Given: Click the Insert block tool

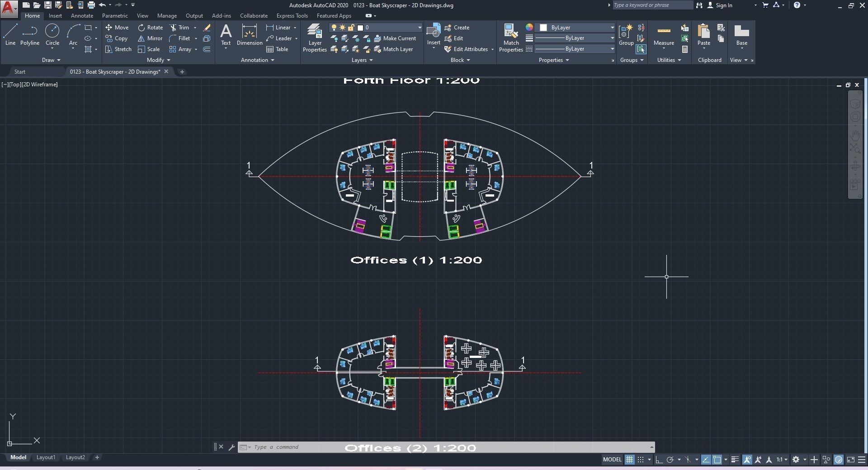Looking at the screenshot, I should tap(434, 35).
